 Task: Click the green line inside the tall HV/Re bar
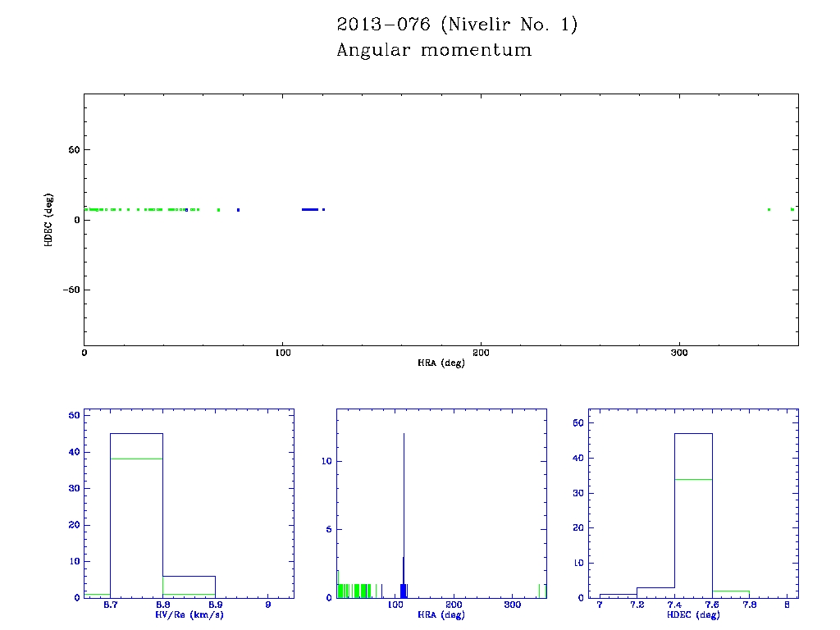point(137,459)
